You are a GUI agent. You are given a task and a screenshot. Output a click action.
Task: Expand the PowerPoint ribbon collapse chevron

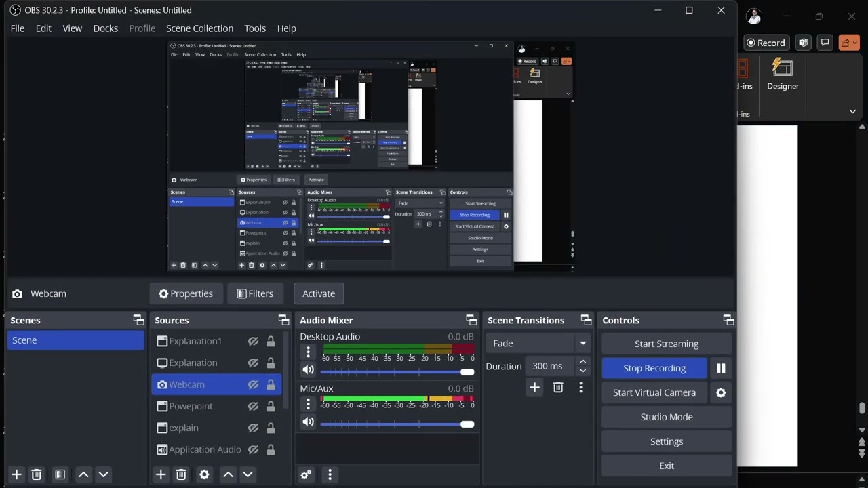click(x=852, y=111)
